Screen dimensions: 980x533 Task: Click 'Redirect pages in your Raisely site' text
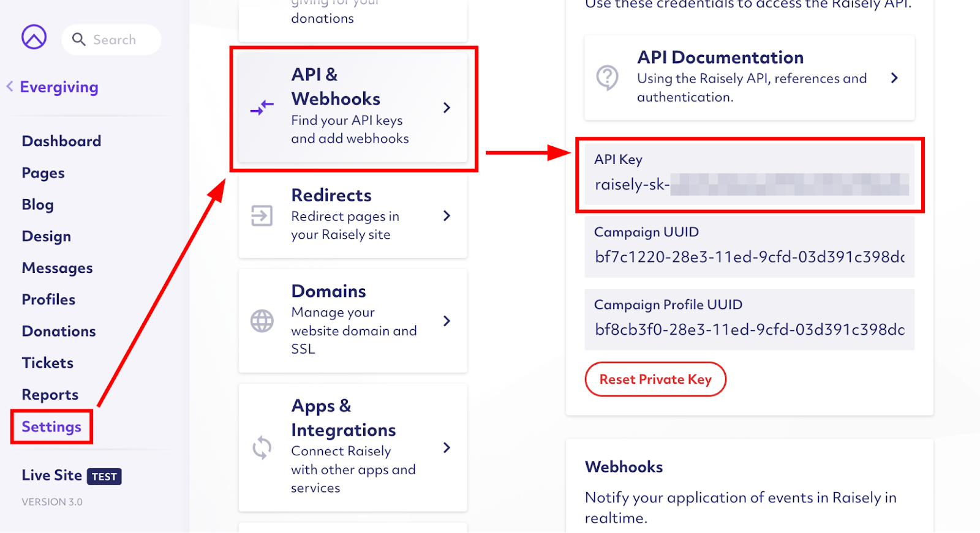click(x=345, y=226)
